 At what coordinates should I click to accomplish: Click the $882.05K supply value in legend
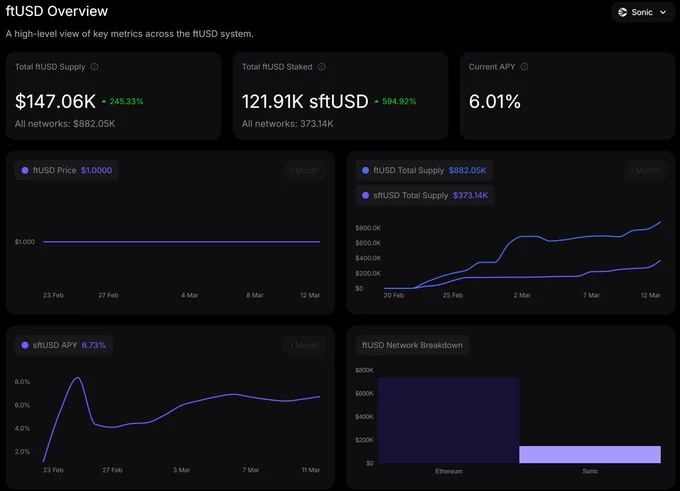click(468, 170)
